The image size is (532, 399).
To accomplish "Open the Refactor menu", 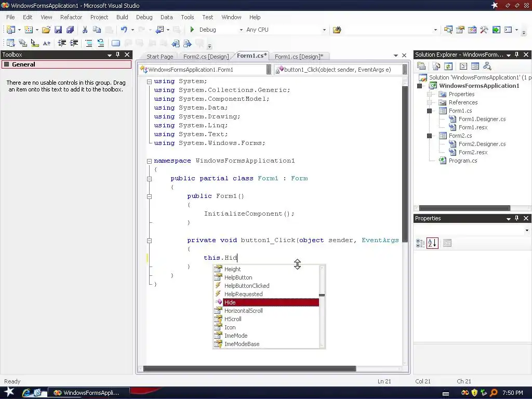I will pos(71,17).
